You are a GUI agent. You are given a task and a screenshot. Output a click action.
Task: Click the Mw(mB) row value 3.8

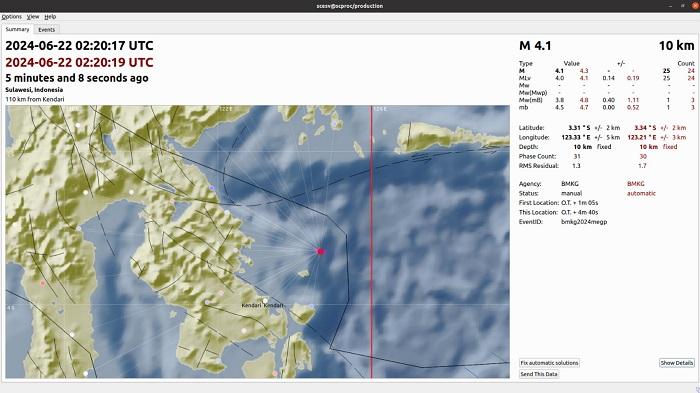pos(559,100)
